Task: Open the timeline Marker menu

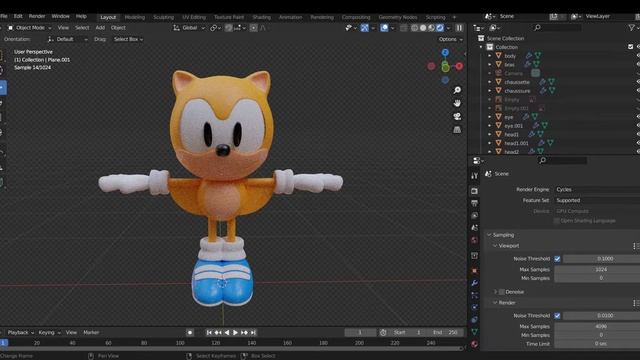Action: (91, 333)
